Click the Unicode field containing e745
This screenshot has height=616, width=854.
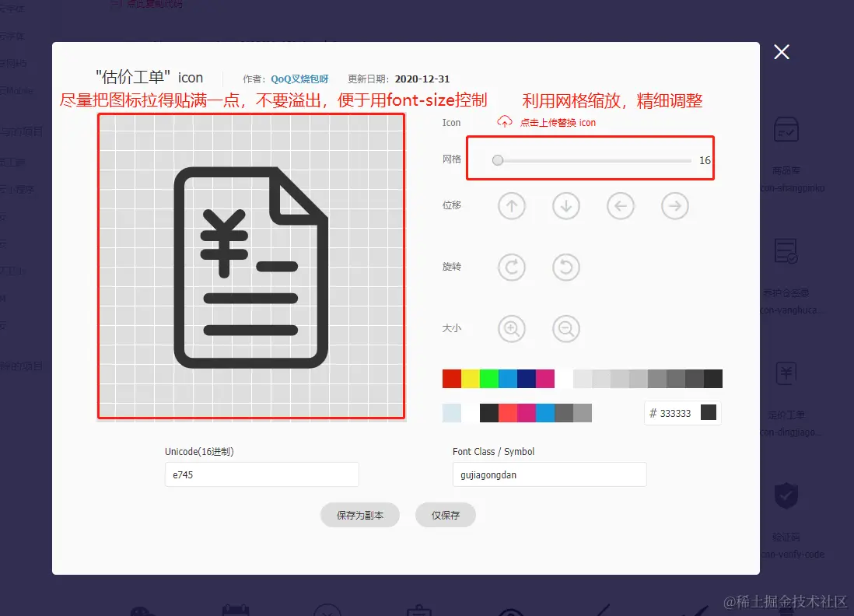pos(262,474)
